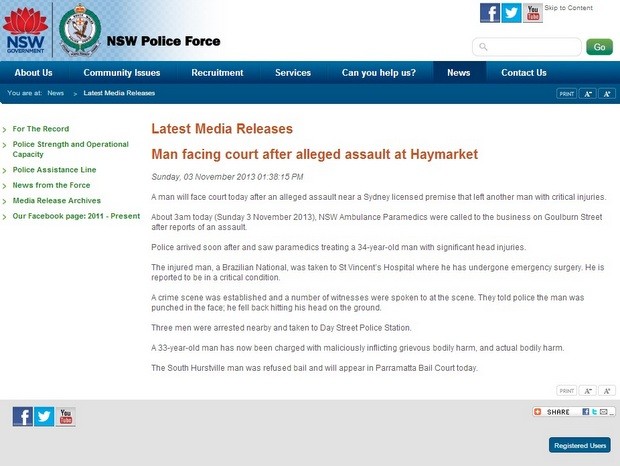Click the NSW Police Force crest logo

pos(78,32)
